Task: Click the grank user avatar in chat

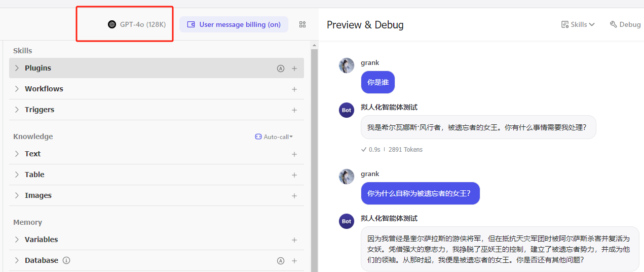Action: coord(347,65)
